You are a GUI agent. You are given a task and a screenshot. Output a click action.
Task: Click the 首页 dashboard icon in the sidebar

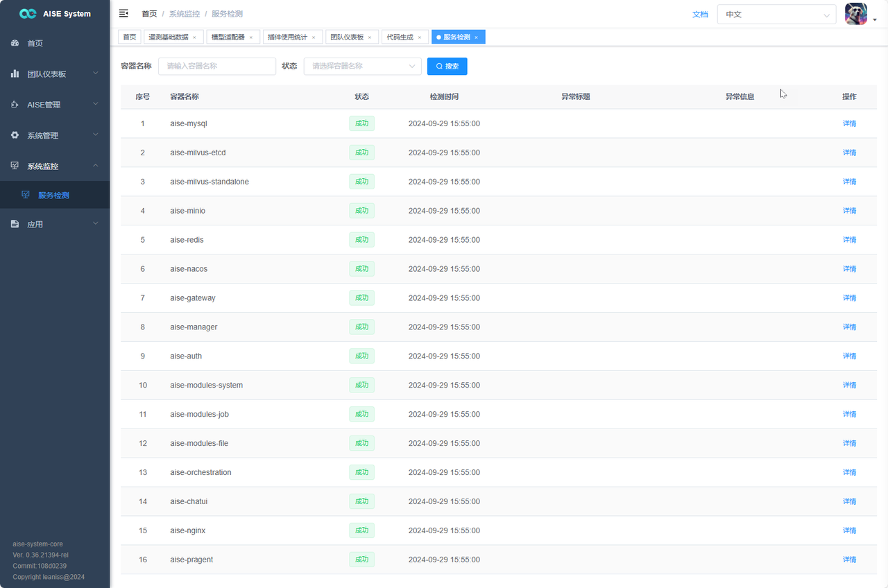15,43
